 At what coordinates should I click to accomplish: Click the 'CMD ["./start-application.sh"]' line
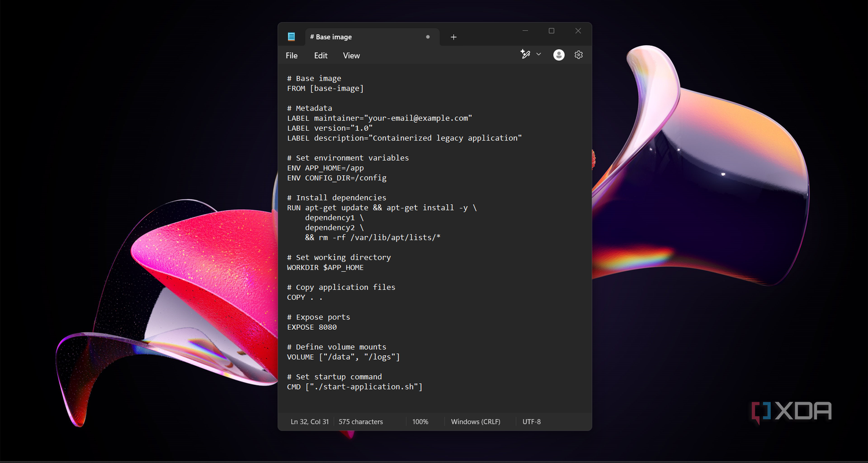(x=355, y=387)
